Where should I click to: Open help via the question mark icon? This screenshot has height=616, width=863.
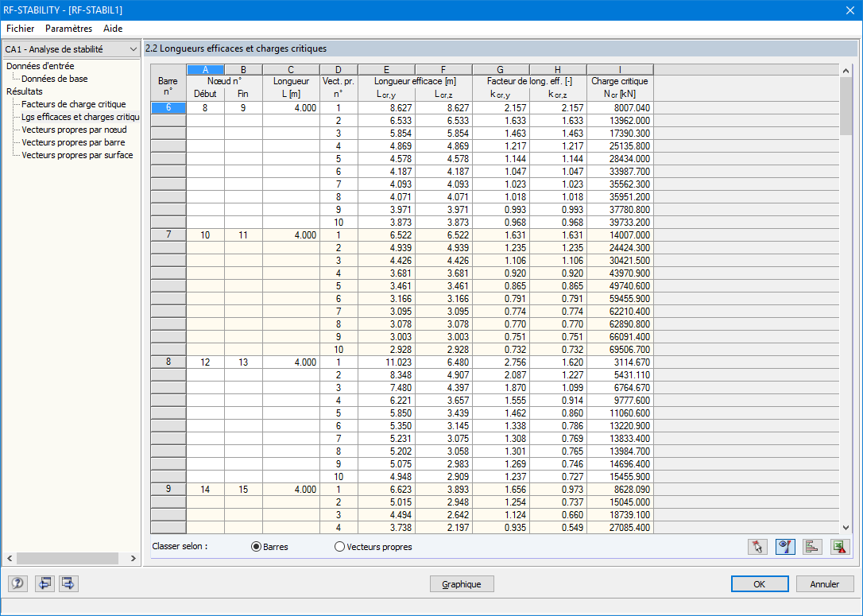tap(17, 583)
